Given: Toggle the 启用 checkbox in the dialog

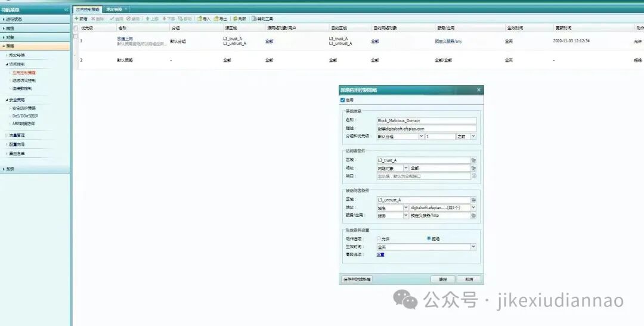Looking at the screenshot, I should (x=342, y=100).
